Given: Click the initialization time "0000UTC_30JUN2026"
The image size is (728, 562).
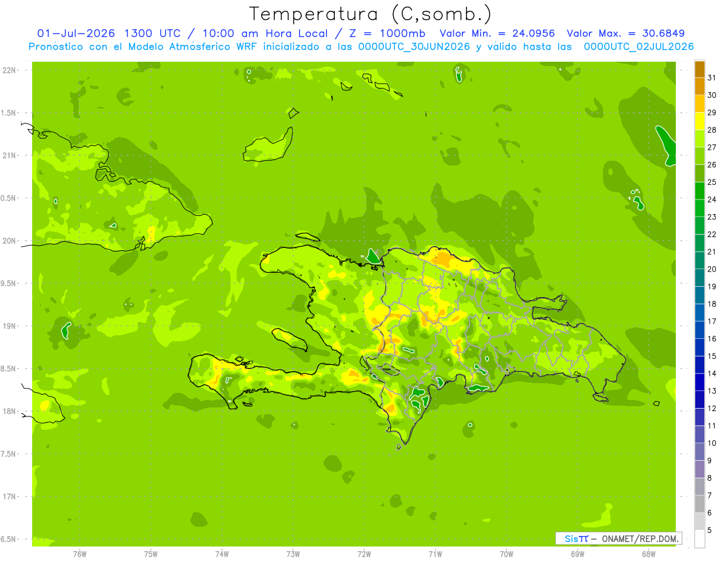Looking at the screenshot, I should coord(414,47).
